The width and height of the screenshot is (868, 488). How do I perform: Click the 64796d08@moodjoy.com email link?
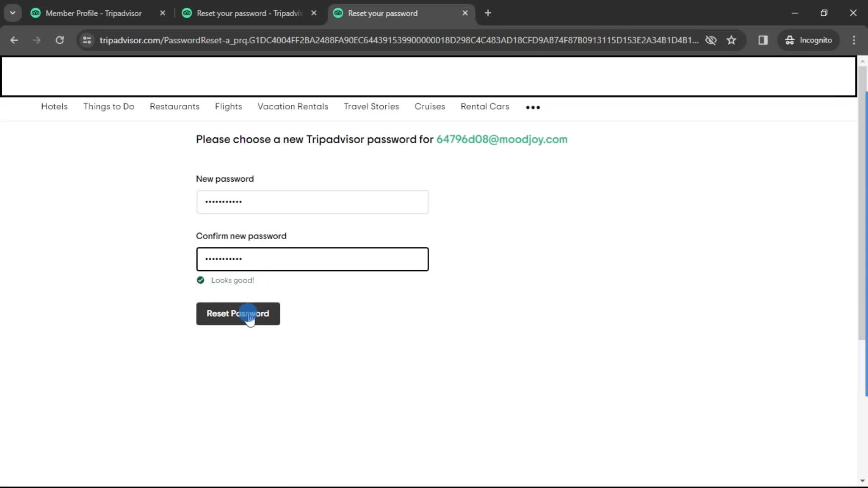click(502, 140)
